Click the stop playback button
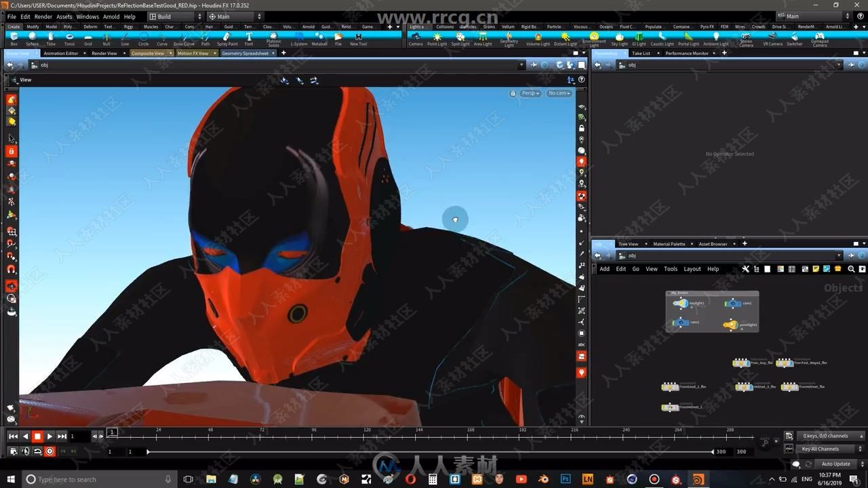This screenshot has height=488, width=868. click(38, 436)
